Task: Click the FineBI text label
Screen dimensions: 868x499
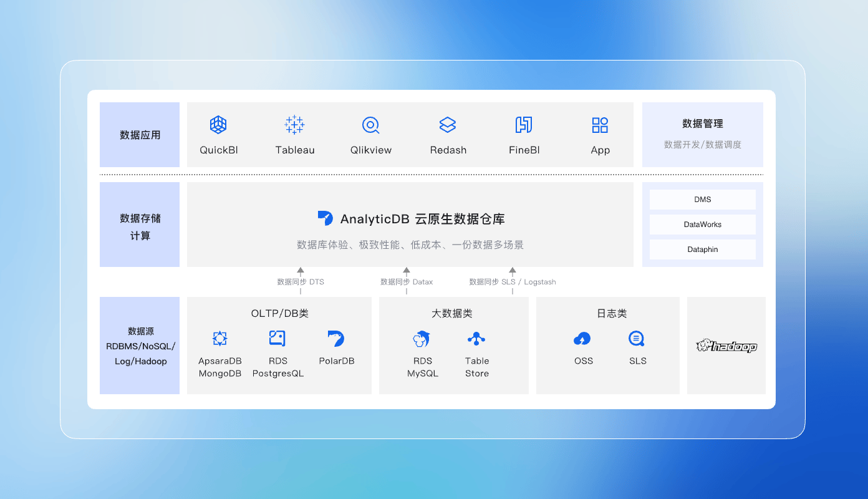Action: click(x=524, y=150)
